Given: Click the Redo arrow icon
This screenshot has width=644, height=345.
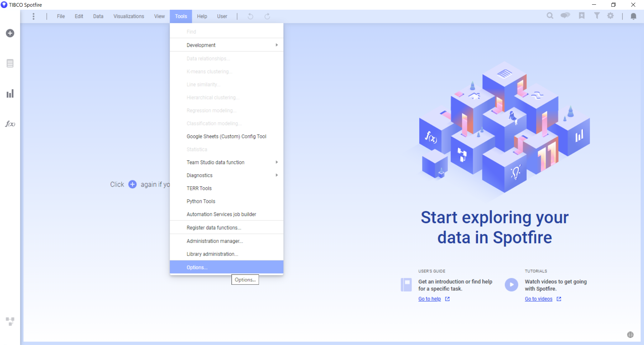Looking at the screenshot, I should [267, 16].
